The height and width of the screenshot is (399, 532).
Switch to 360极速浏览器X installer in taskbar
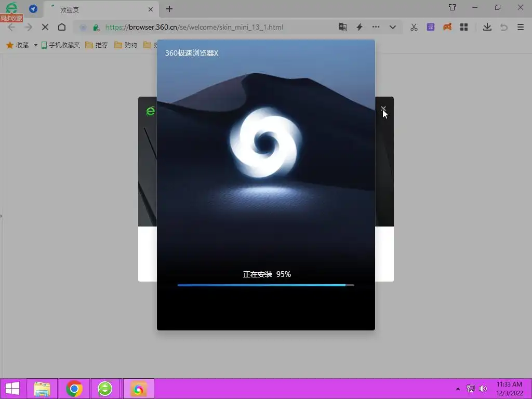138,389
